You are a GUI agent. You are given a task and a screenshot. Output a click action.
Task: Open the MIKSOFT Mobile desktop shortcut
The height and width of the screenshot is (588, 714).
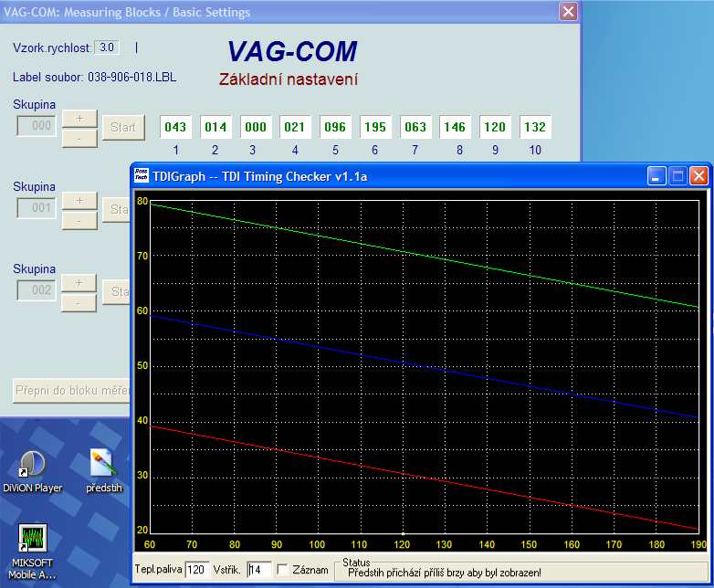point(33,539)
